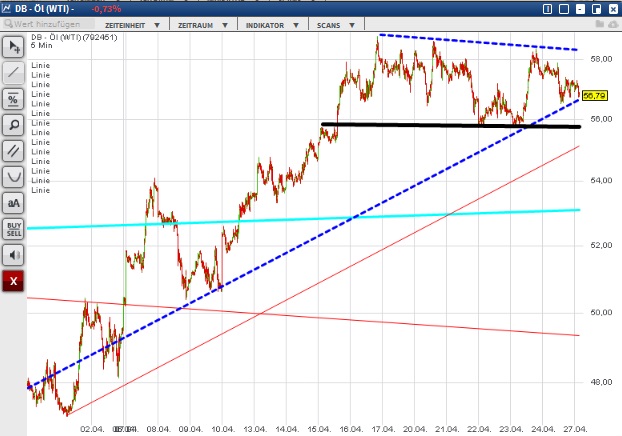Click the 56,00 price axis label

coord(601,119)
